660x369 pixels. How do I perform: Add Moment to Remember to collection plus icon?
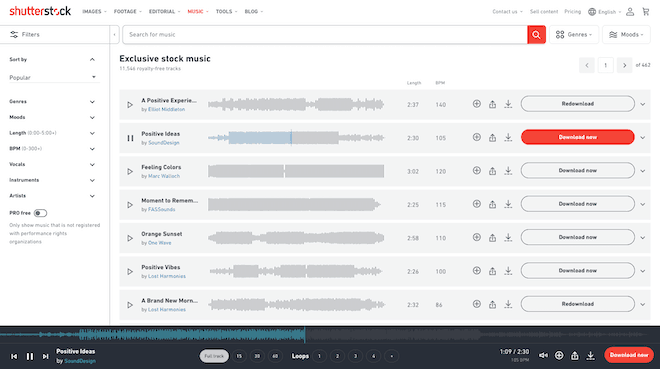[x=476, y=204]
